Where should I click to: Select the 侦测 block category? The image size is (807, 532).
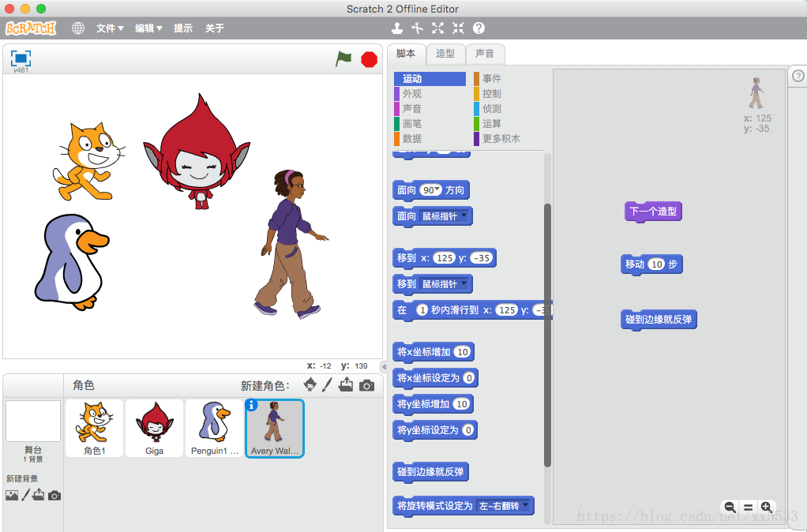[509, 109]
